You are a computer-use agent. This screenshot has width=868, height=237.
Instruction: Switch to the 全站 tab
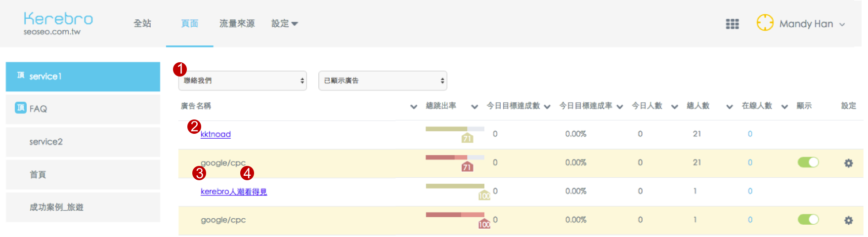pos(142,24)
